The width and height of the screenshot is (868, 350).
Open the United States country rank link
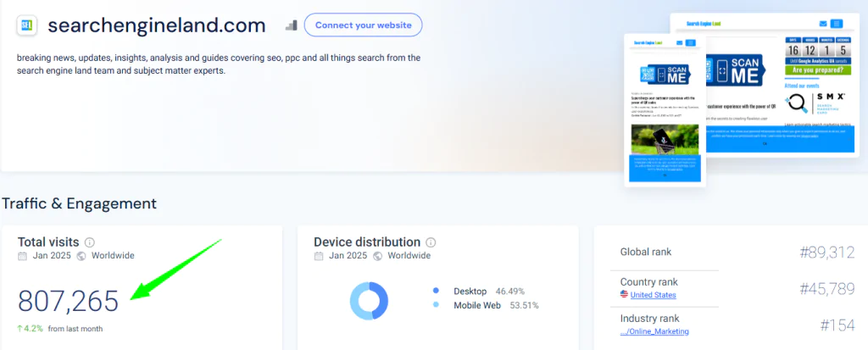(x=653, y=295)
